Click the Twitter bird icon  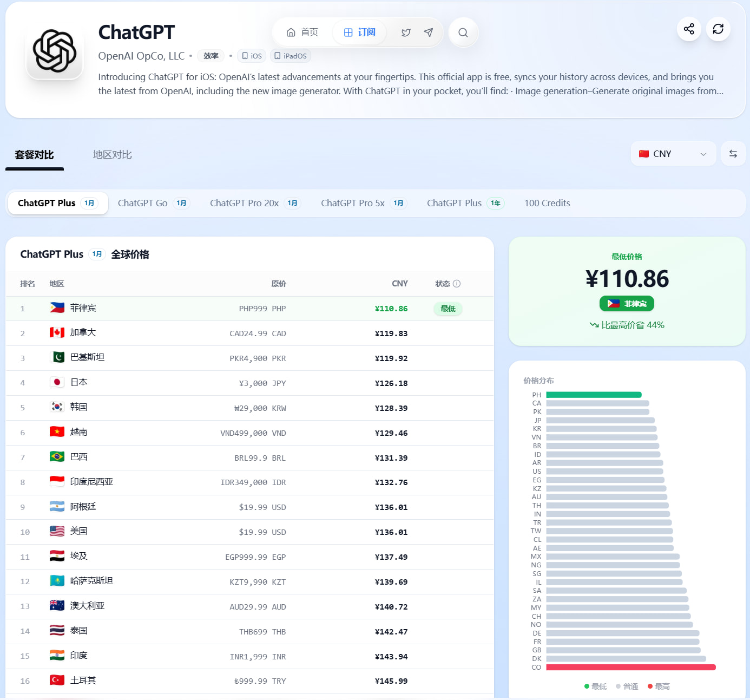coord(406,32)
